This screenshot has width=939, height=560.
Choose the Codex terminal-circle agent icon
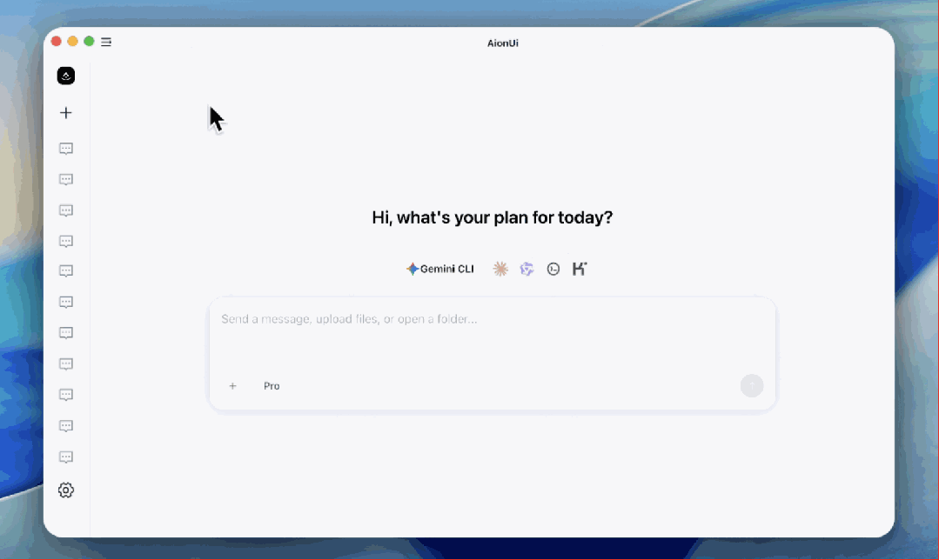click(x=553, y=270)
